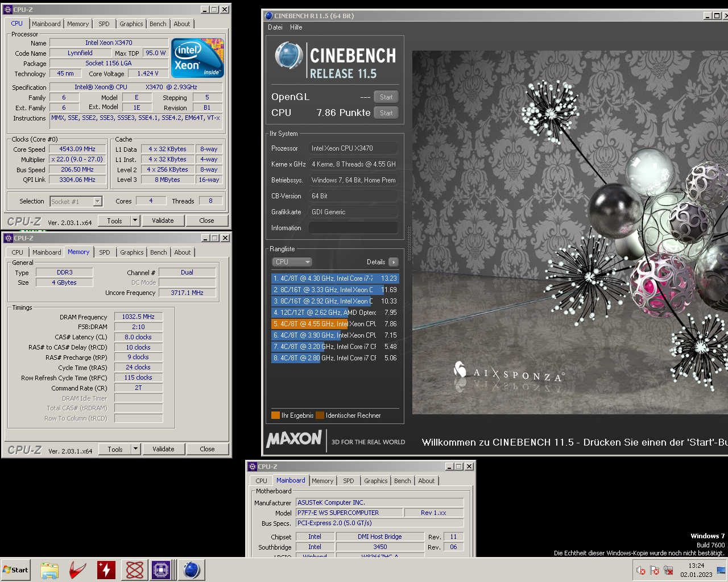Open the Action Center flag tray icon
The height and width of the screenshot is (582, 728).
tap(655, 570)
